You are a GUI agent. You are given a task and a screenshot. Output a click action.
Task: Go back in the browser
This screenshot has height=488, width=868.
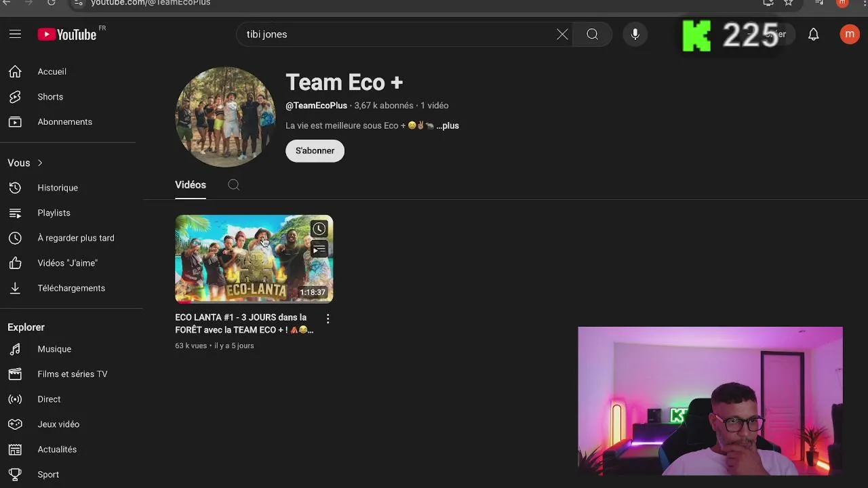point(7,3)
